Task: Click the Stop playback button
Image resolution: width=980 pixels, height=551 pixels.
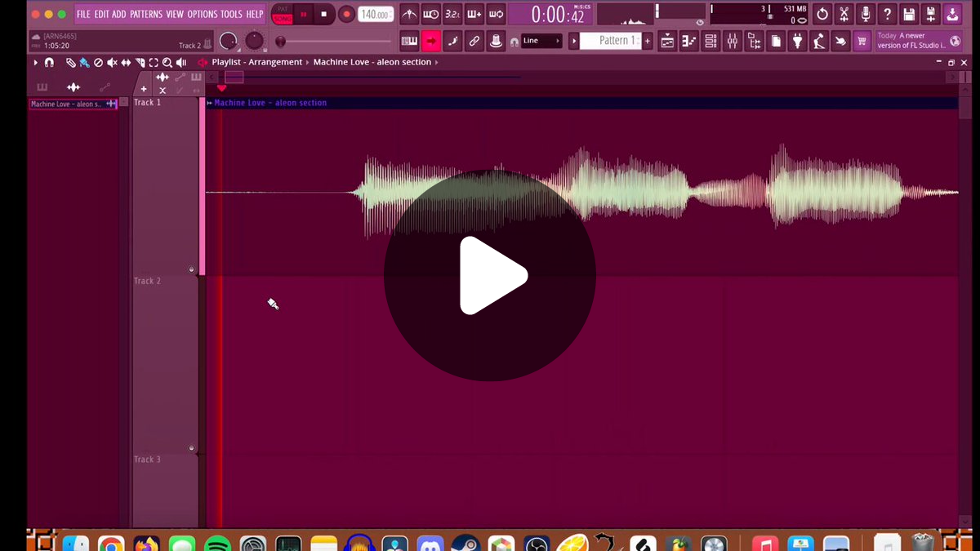Action: point(323,14)
